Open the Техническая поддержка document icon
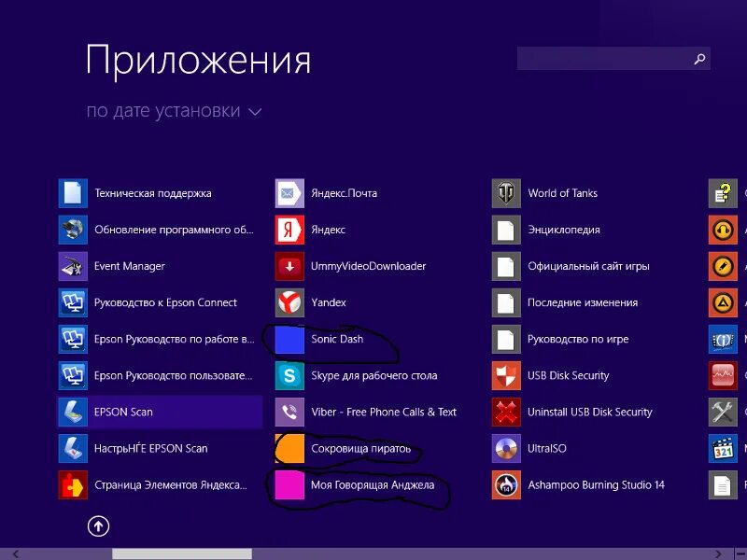Viewport: 747px width, 560px height. 73,193
